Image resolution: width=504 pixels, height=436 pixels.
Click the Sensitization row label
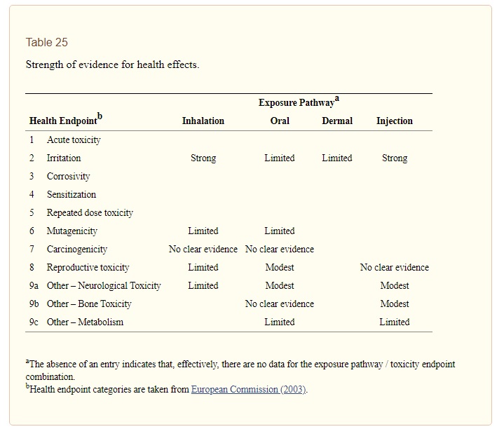tap(71, 195)
